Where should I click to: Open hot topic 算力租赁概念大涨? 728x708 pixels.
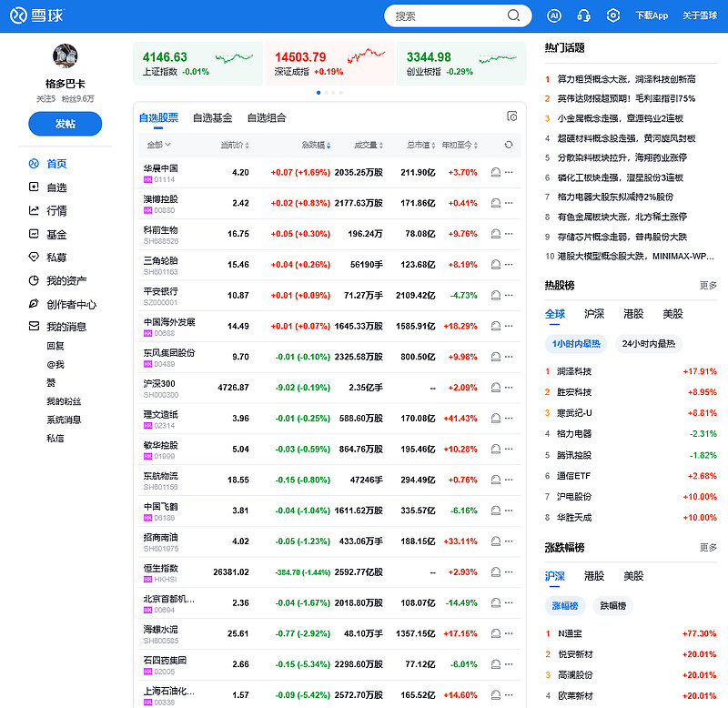(626, 79)
